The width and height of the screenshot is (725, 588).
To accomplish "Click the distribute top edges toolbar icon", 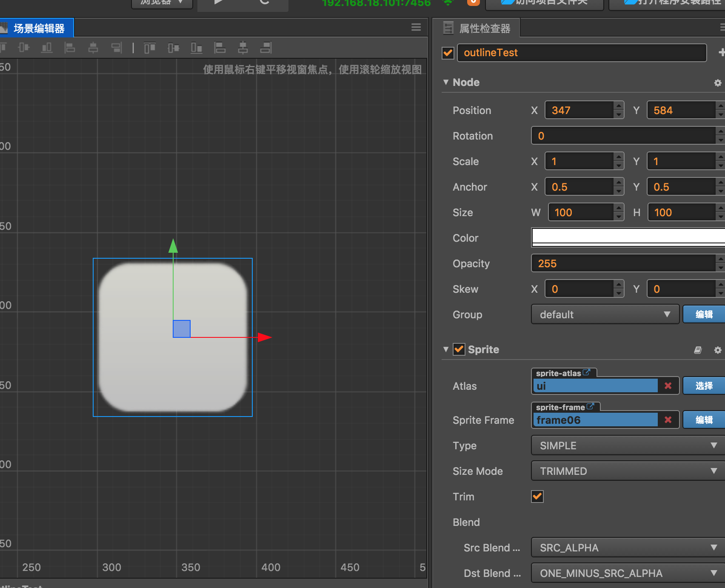I will pyautogui.click(x=149, y=48).
